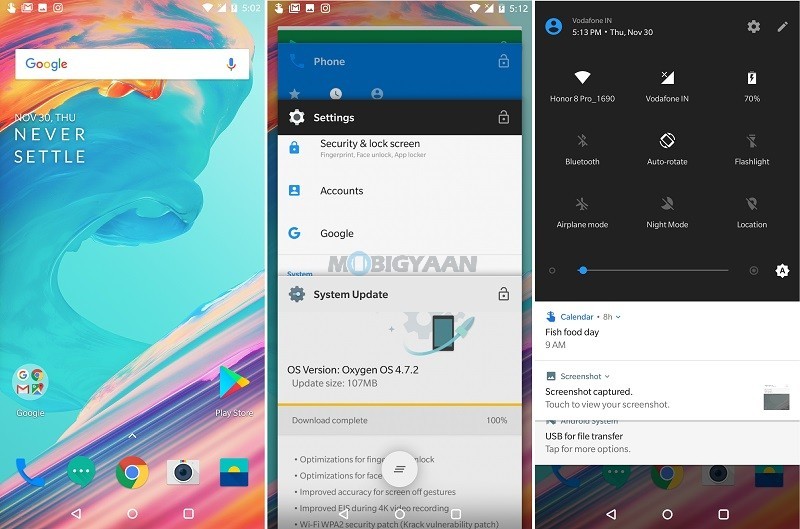Open the Phone app's recent calls clock tab
The image size is (800, 529).
(336, 93)
